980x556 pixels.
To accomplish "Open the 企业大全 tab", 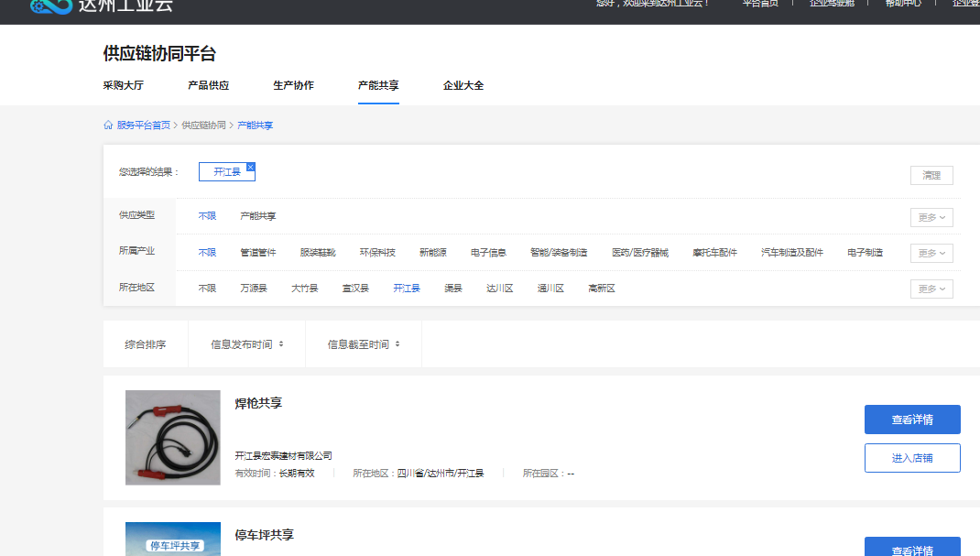I will tap(463, 85).
